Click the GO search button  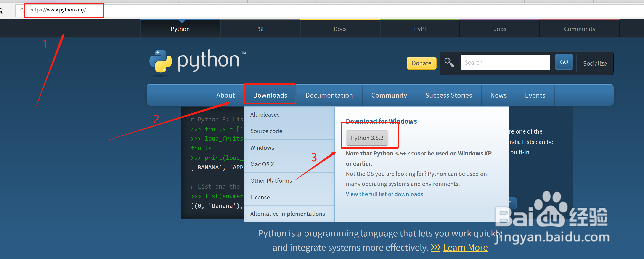[564, 62]
